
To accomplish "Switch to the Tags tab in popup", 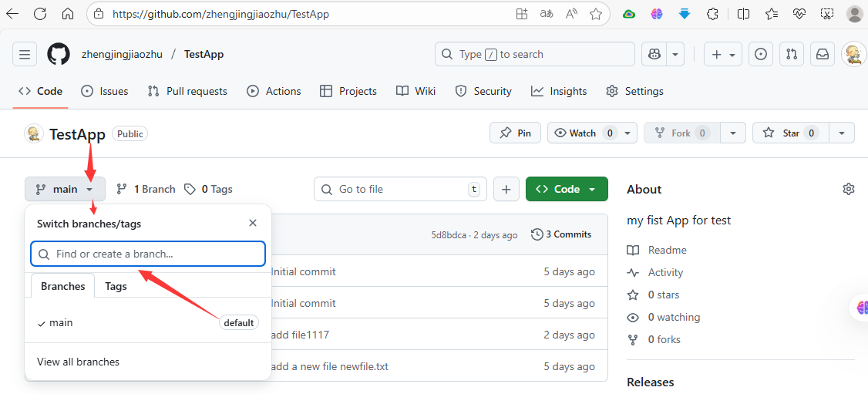I will coord(116,286).
